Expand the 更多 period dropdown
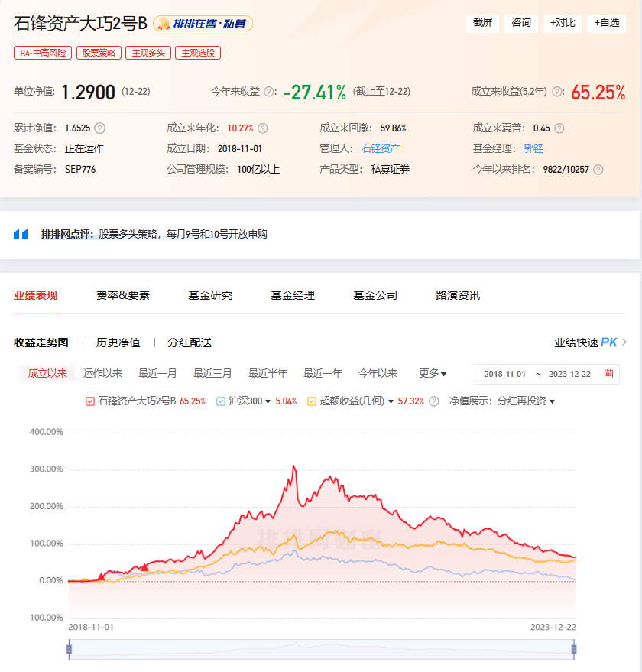The width and height of the screenshot is (642, 672). coord(433,373)
